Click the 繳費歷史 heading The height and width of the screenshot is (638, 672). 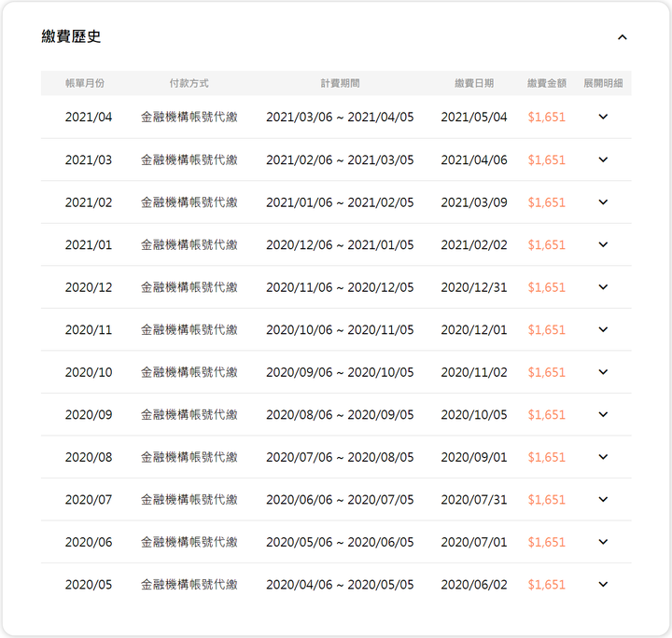71,36
